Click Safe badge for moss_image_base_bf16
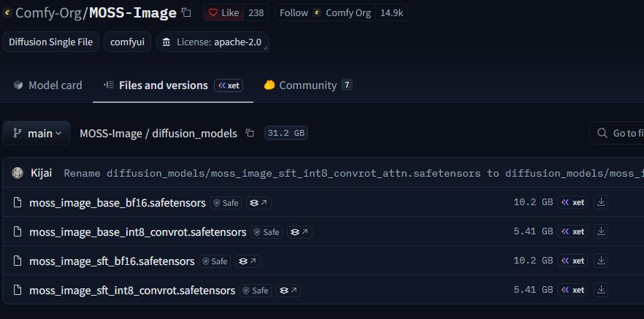This screenshot has height=319, width=644. point(226,203)
